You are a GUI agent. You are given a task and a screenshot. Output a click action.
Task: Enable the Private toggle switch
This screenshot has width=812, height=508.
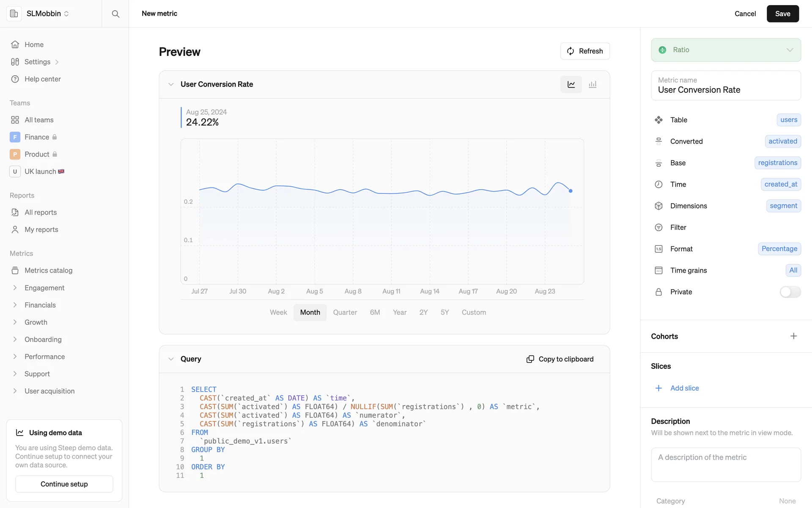pos(790,292)
